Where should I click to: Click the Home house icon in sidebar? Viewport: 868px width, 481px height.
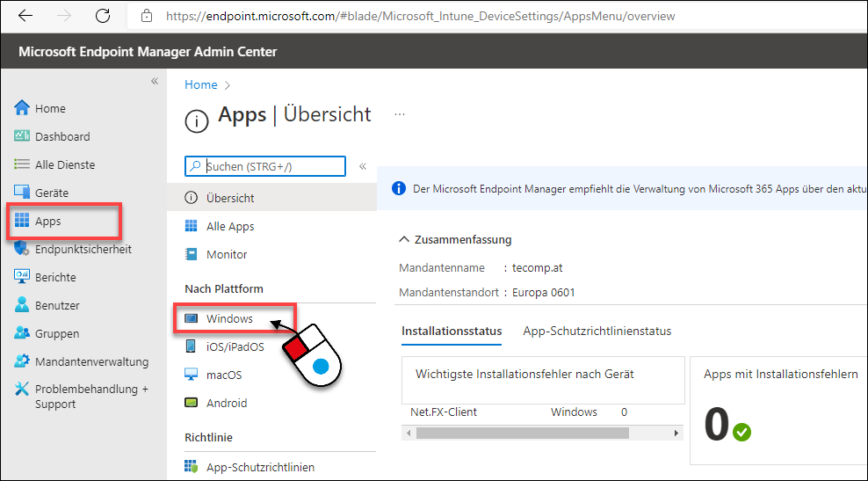click(x=21, y=108)
